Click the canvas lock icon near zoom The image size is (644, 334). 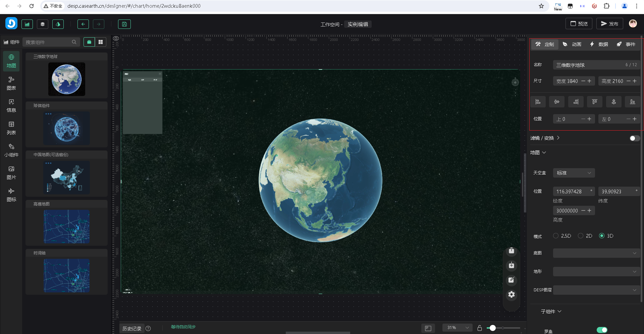point(480,328)
